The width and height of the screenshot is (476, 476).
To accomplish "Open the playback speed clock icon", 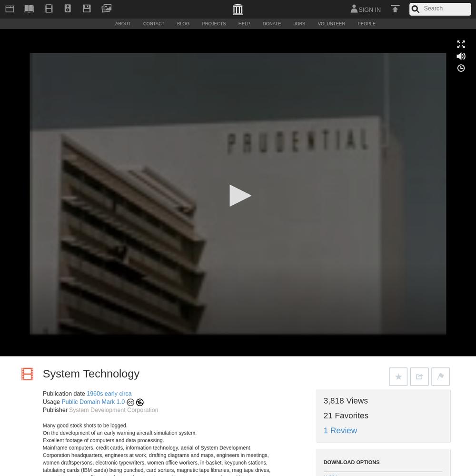I will pyautogui.click(x=461, y=68).
